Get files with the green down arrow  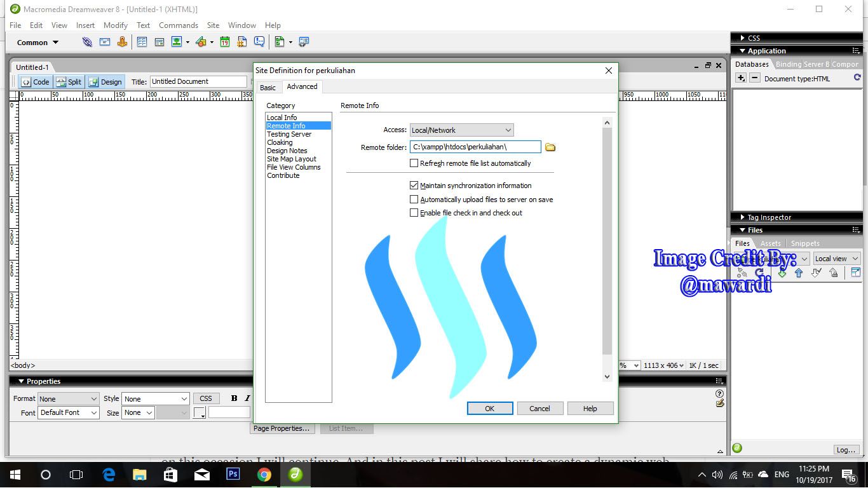pyautogui.click(x=782, y=273)
